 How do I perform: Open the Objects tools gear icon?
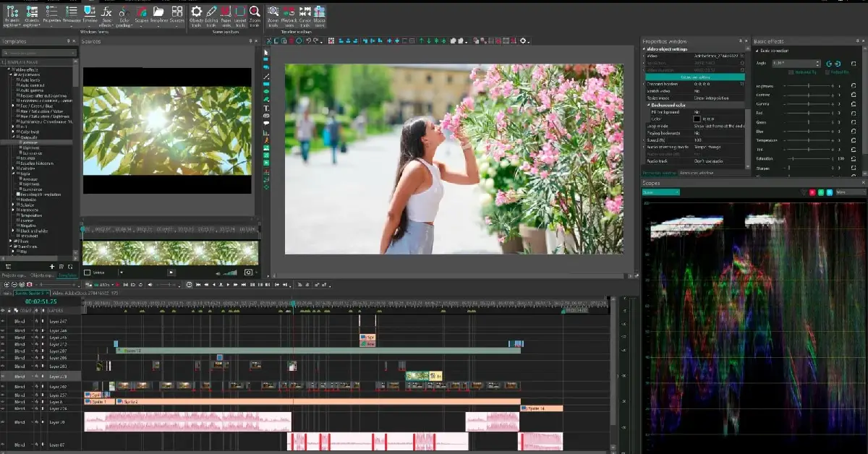pos(196,11)
